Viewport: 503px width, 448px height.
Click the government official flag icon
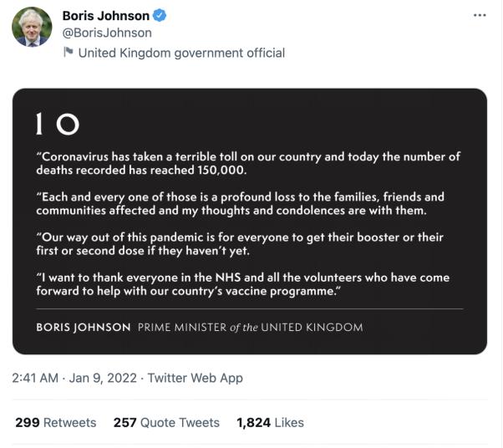(69, 53)
